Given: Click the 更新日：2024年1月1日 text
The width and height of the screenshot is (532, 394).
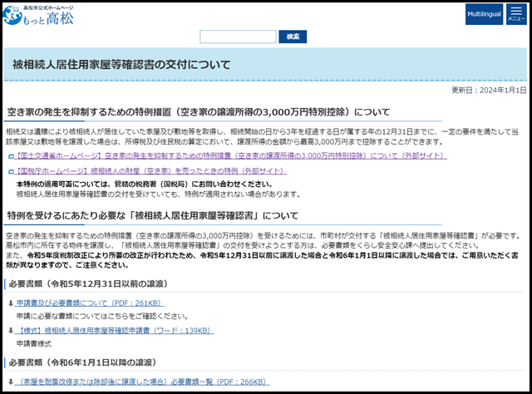Looking at the screenshot, I should [489, 90].
